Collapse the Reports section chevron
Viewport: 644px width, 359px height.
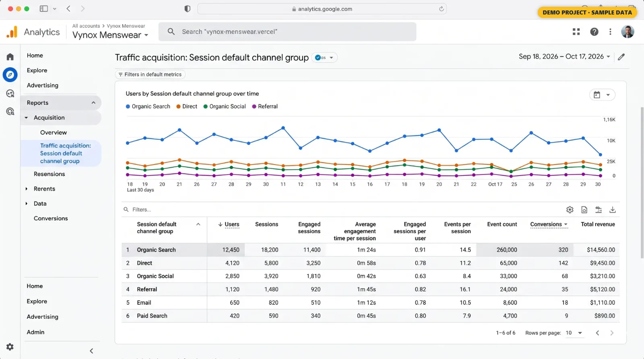(x=93, y=103)
